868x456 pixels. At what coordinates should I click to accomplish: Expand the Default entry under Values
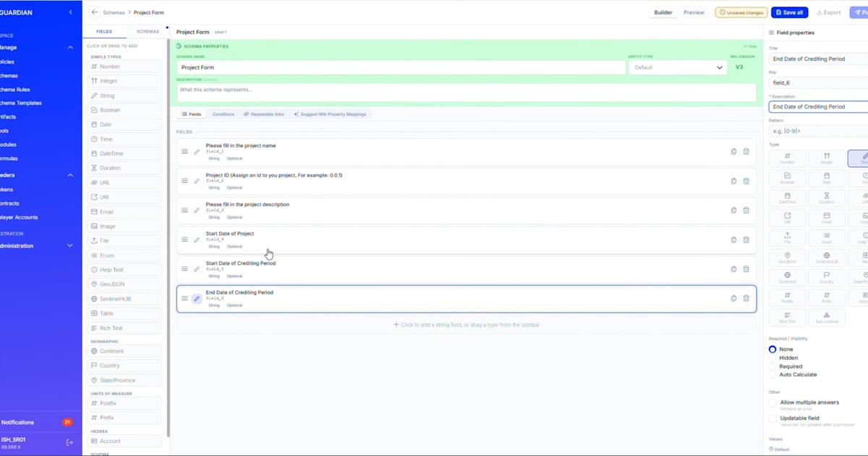tap(780, 449)
